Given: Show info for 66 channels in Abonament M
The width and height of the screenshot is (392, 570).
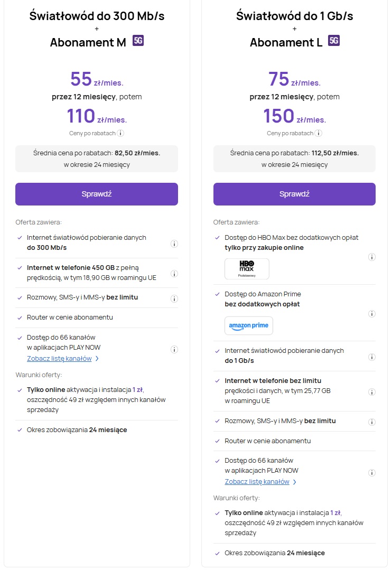Looking at the screenshot, I should (x=174, y=350).
